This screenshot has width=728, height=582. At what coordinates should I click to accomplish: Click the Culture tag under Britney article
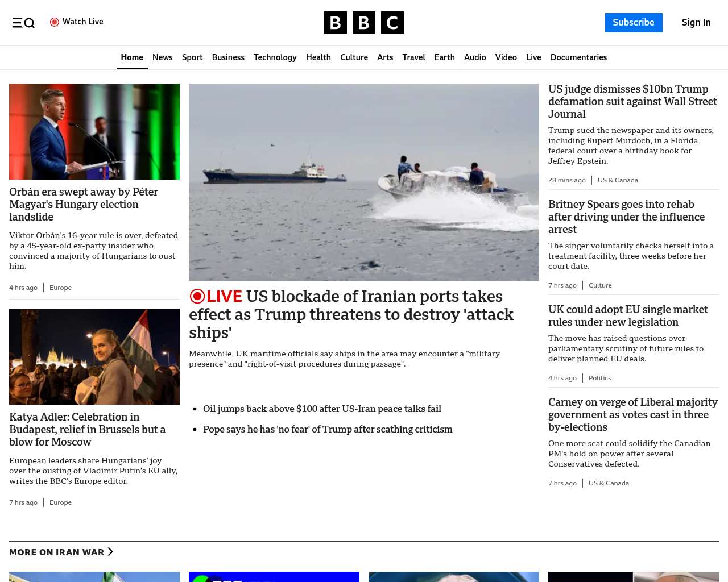pyautogui.click(x=600, y=285)
